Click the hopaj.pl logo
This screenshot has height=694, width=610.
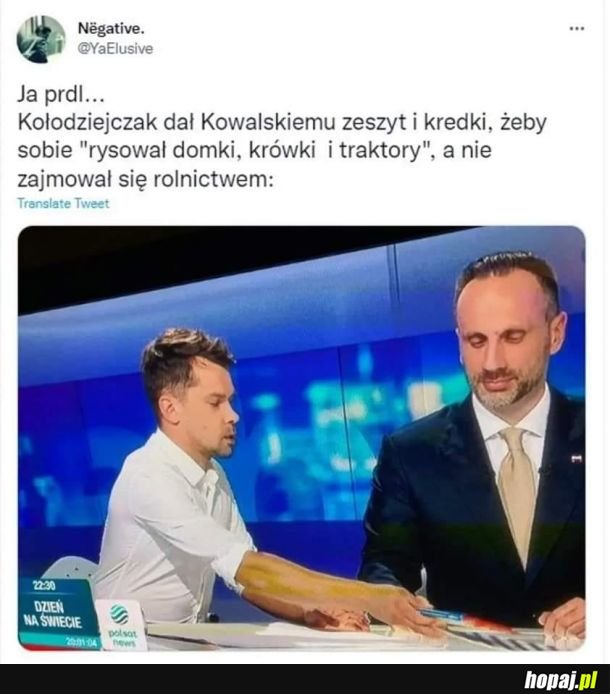(561, 679)
